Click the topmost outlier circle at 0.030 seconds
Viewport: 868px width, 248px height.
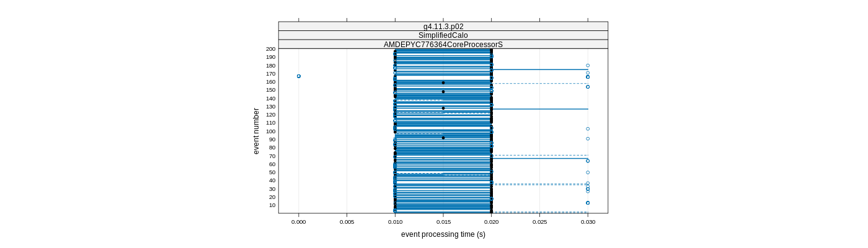pos(588,65)
